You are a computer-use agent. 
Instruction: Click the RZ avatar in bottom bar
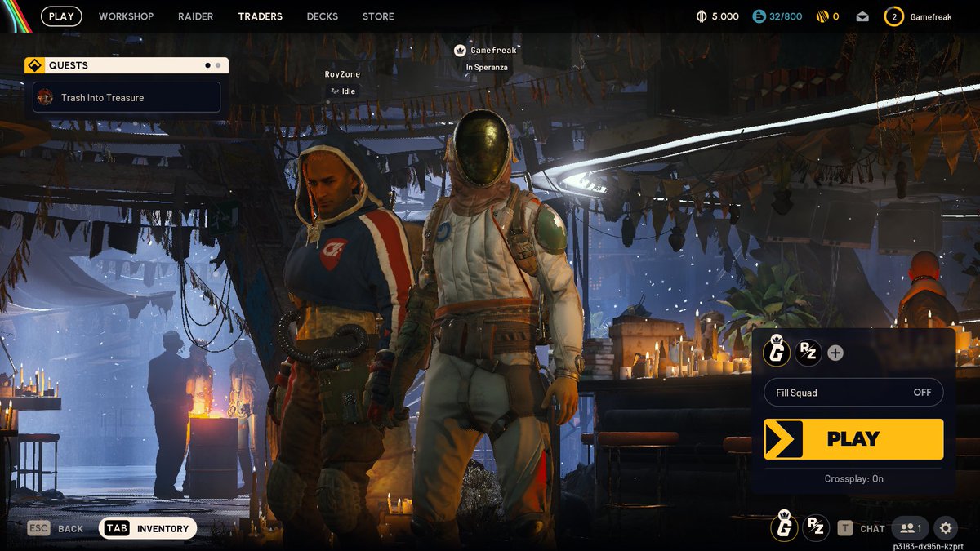click(x=815, y=528)
